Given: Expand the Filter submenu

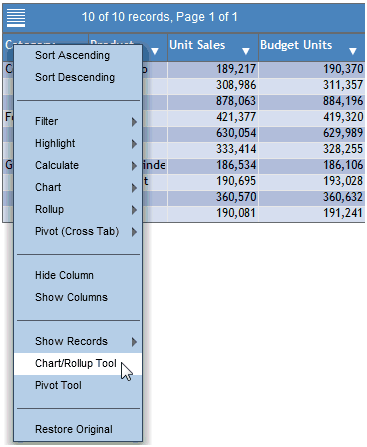Looking at the screenshot, I should (x=78, y=121).
